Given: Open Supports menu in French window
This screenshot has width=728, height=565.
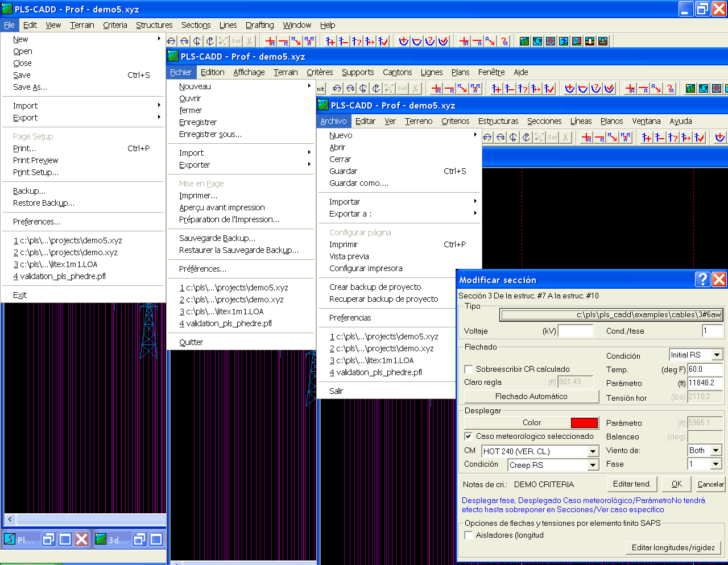Looking at the screenshot, I should (358, 72).
